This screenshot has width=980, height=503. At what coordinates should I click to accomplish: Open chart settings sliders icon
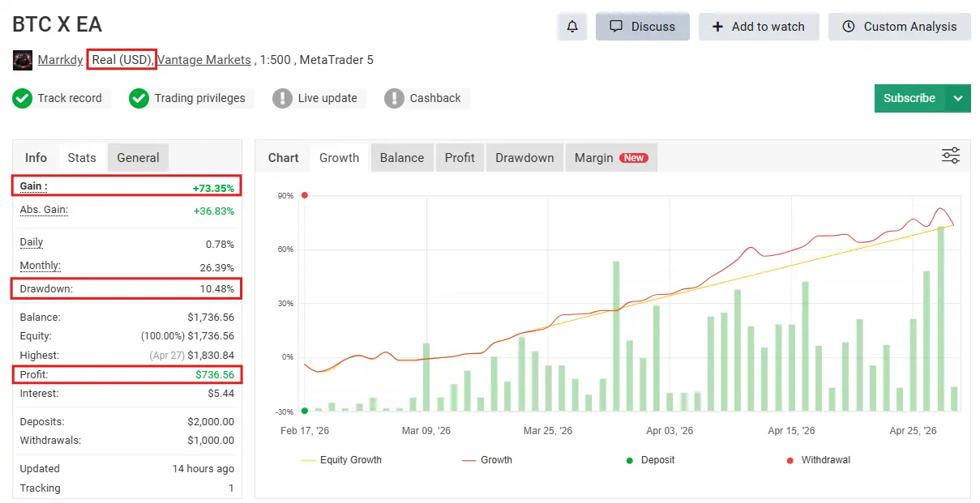[x=950, y=156]
